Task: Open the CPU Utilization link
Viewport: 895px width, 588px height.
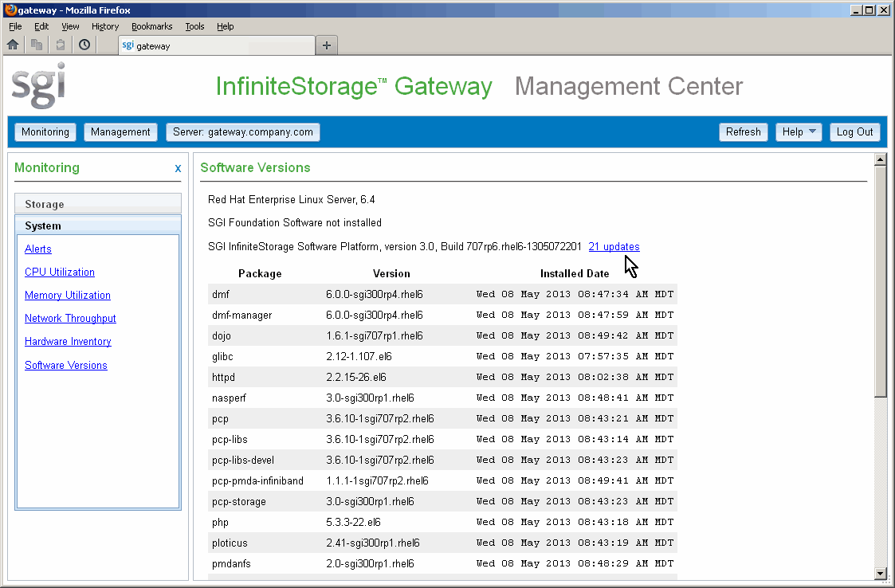Action: (x=59, y=272)
